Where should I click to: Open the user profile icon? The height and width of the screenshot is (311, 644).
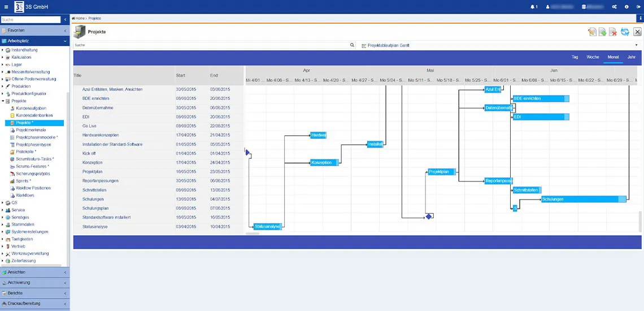(x=547, y=7)
